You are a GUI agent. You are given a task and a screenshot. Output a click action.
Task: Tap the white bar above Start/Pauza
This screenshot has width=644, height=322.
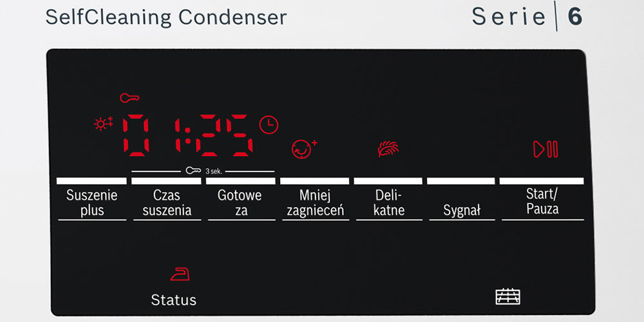542,181
